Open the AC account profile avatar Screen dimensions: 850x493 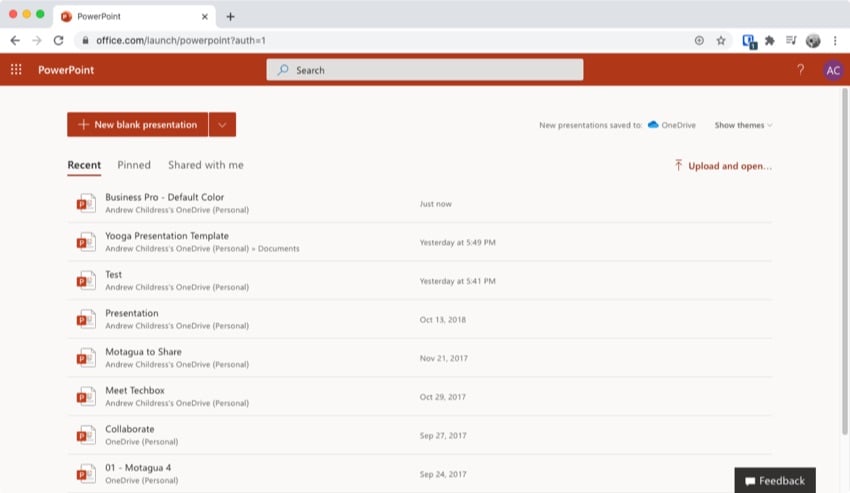point(832,70)
